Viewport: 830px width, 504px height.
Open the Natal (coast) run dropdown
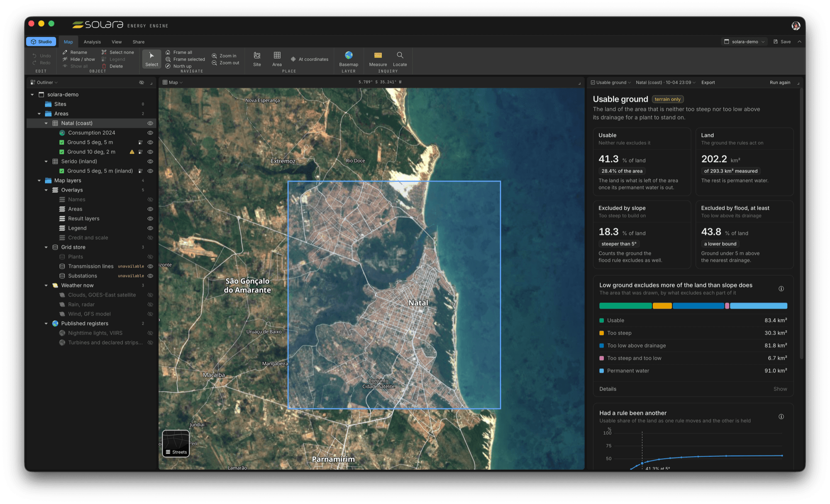coord(666,83)
